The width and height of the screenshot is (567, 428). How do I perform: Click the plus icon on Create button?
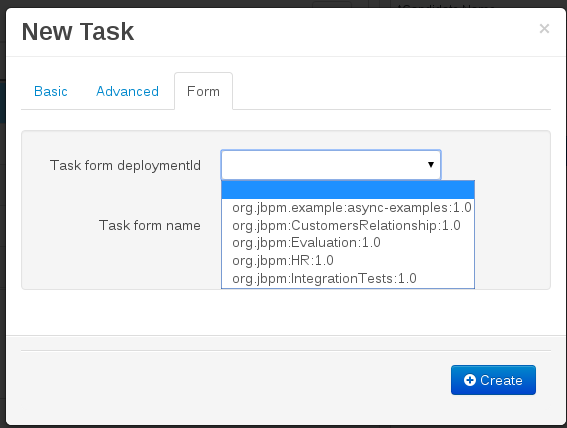coord(470,380)
